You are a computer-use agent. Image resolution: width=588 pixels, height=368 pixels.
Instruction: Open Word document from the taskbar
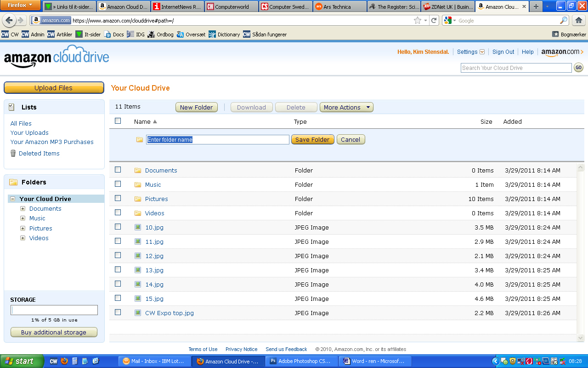pyautogui.click(x=375, y=361)
